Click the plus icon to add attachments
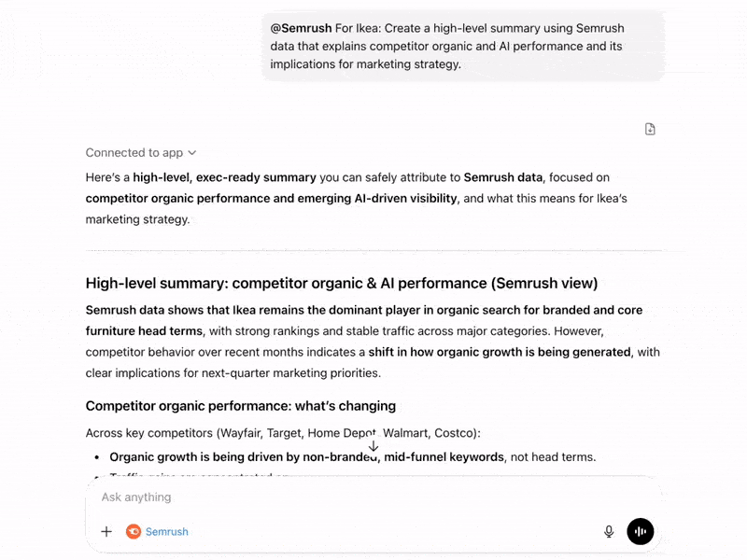Image resolution: width=747 pixels, height=560 pixels. click(106, 531)
